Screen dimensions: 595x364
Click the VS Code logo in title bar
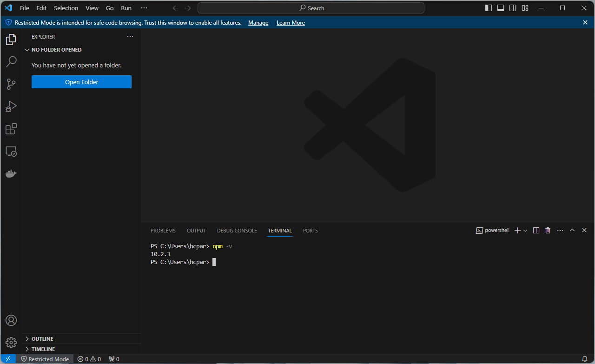8,8
